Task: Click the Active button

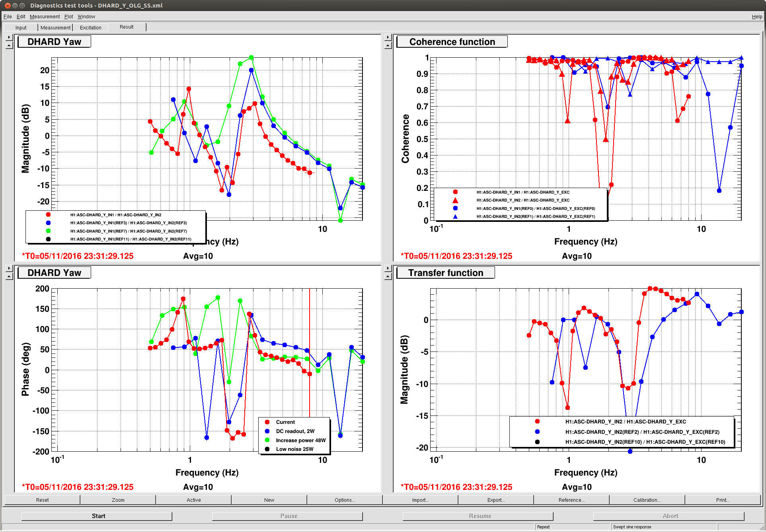Action: coord(193,500)
